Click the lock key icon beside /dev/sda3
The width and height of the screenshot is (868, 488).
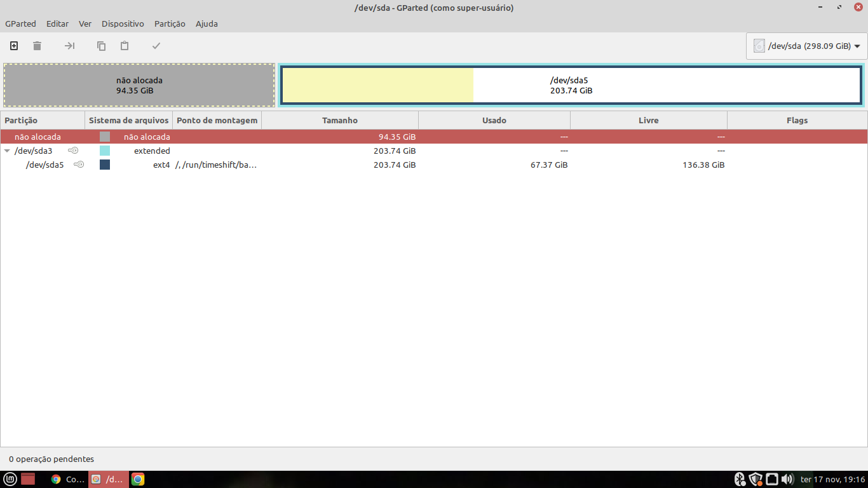73,151
